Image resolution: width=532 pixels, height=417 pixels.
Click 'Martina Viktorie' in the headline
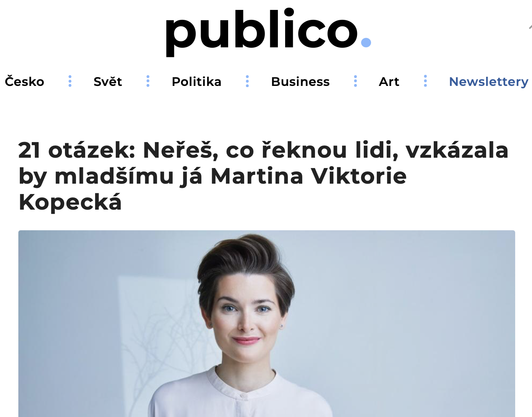tap(308, 176)
